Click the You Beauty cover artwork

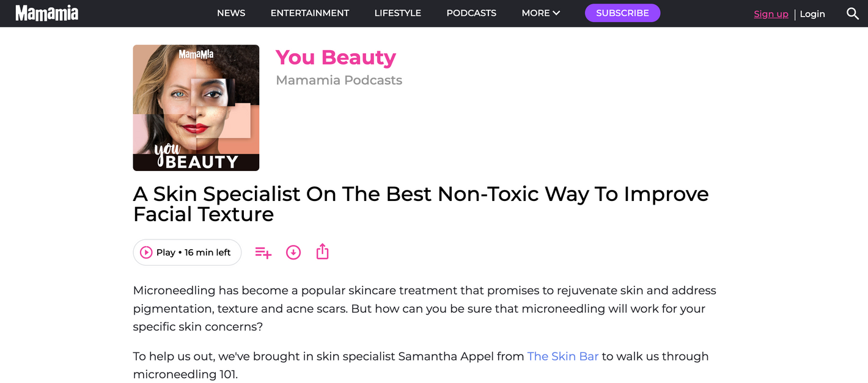[196, 108]
